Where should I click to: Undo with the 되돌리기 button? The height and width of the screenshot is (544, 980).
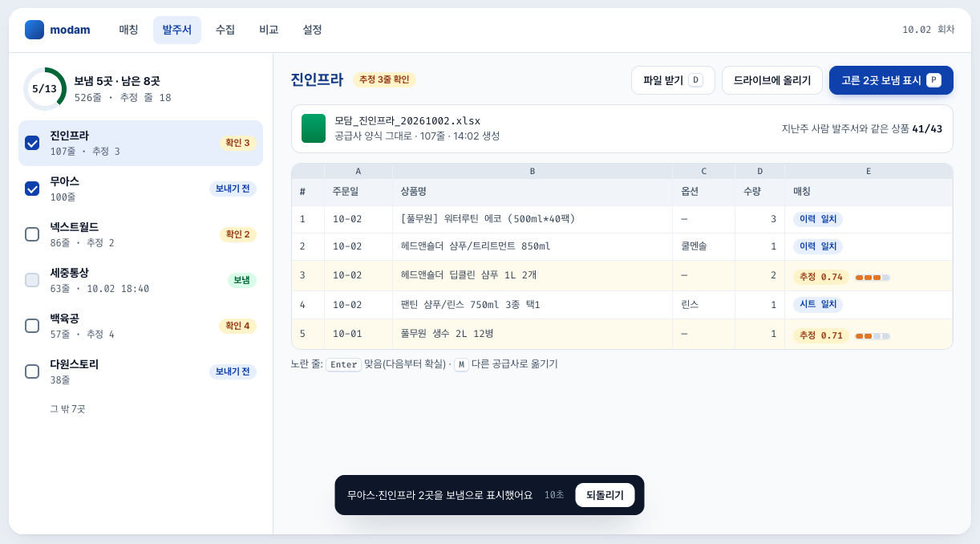click(605, 495)
